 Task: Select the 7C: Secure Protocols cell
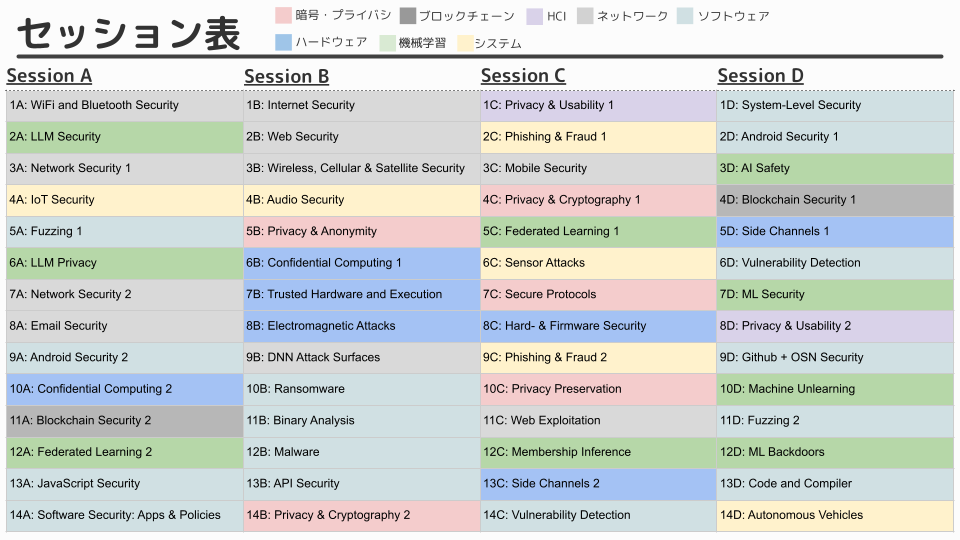pyautogui.click(x=599, y=294)
